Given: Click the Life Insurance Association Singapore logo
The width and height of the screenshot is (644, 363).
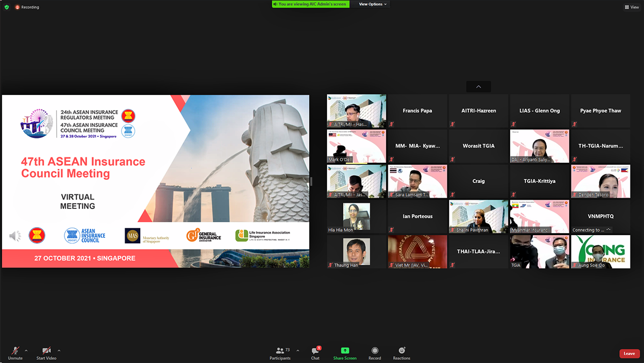Looking at the screenshot, I should point(263,235).
